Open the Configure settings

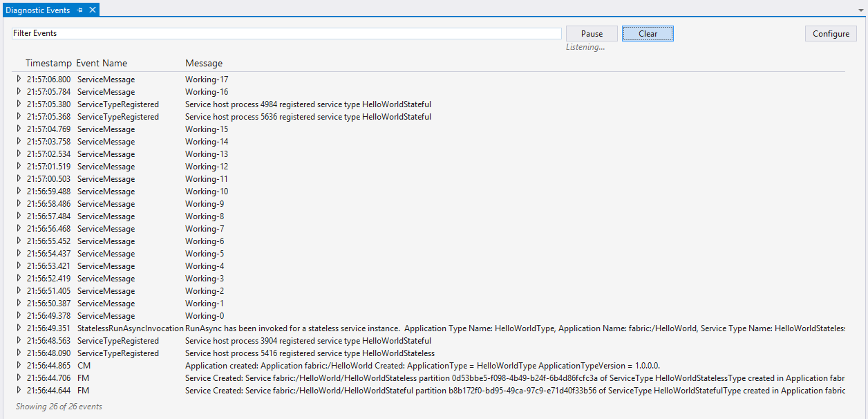[830, 33]
